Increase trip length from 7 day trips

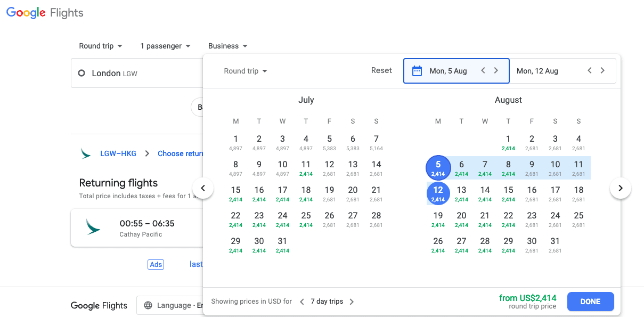tap(352, 302)
